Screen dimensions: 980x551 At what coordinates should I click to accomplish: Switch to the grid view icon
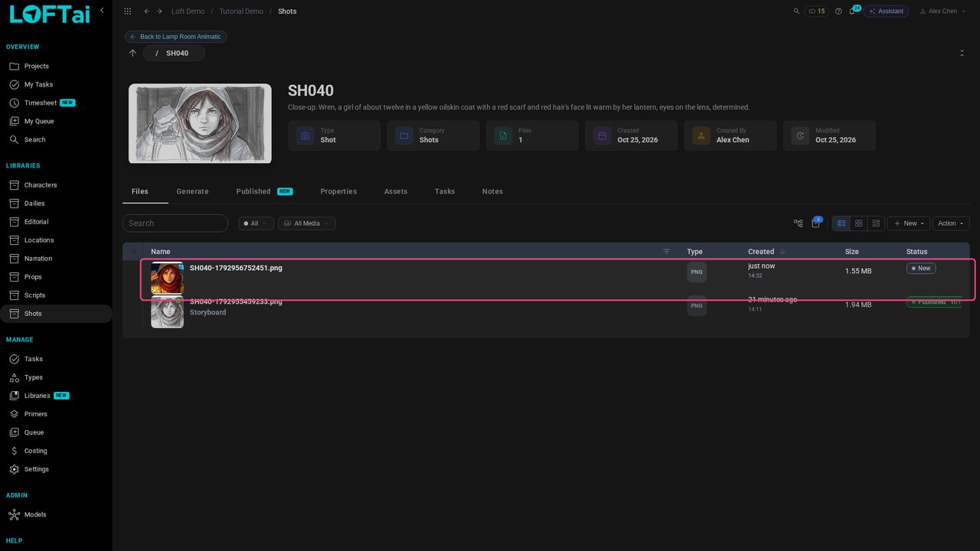click(858, 223)
